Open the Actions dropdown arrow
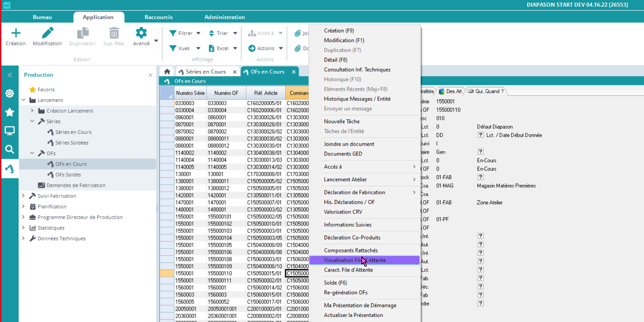The image size is (644, 322). 281,48
